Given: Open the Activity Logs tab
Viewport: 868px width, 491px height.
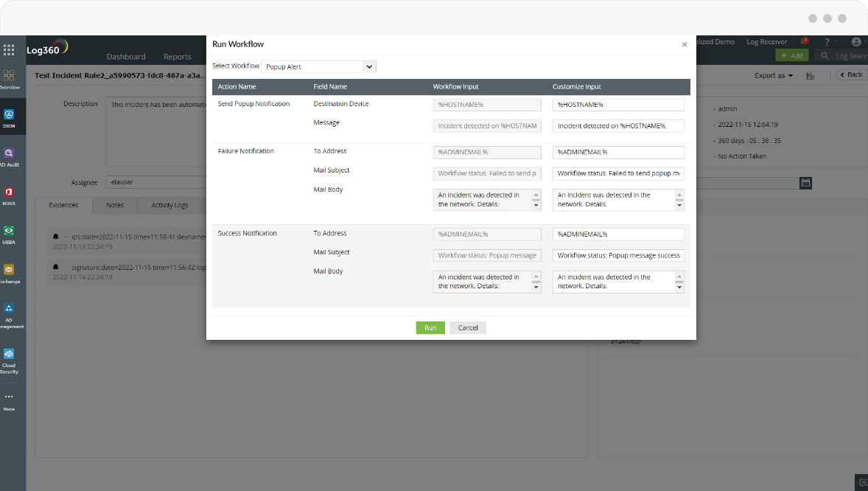Looking at the screenshot, I should point(170,205).
